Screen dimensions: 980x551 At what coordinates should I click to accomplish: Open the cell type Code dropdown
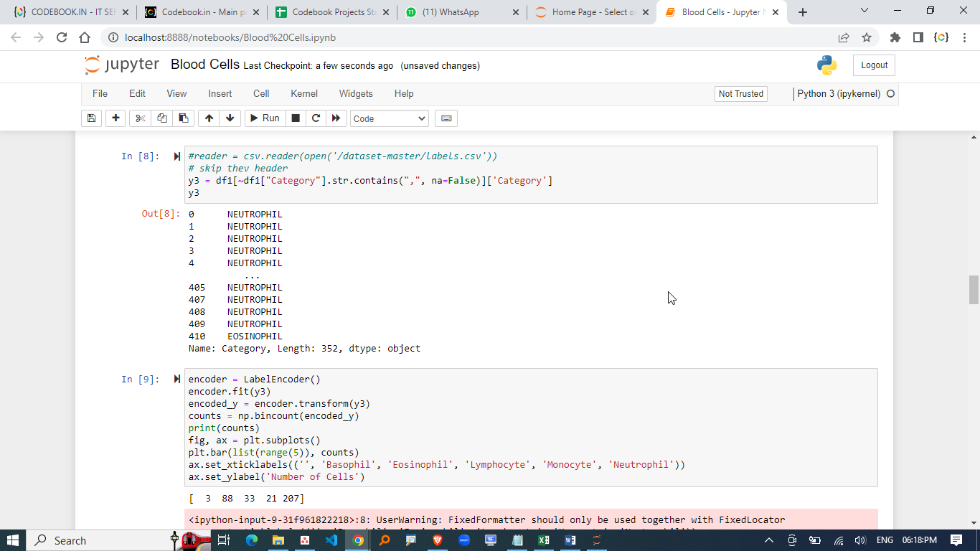[390, 118]
